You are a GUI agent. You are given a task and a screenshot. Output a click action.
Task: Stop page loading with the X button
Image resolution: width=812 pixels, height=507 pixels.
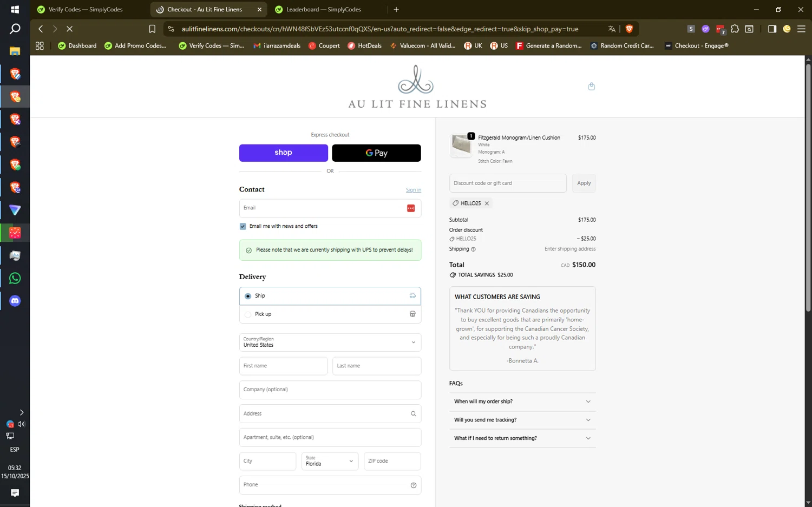69,29
